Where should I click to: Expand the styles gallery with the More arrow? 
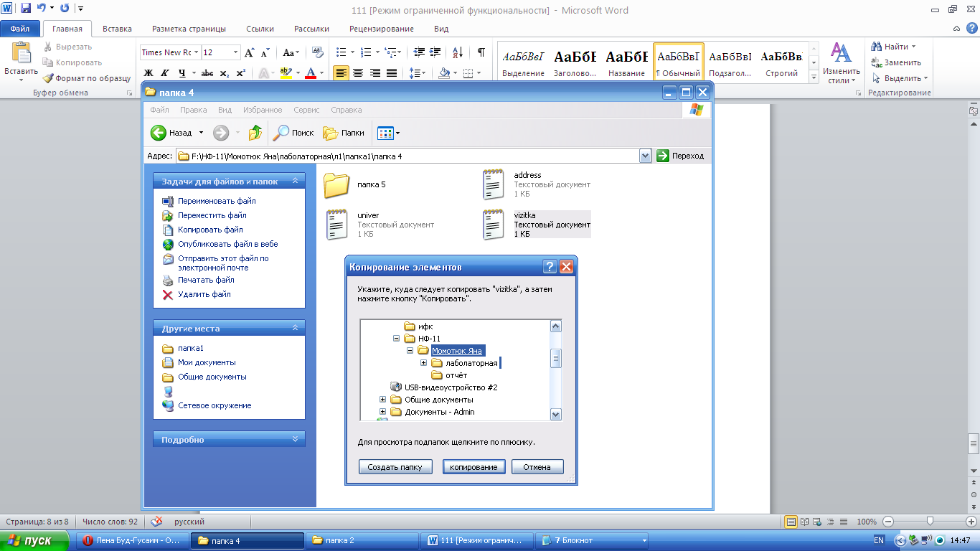click(814, 76)
